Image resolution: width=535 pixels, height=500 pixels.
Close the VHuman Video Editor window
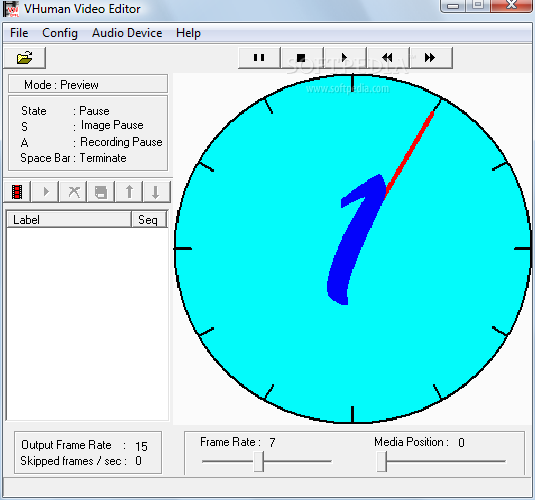(511, 6)
